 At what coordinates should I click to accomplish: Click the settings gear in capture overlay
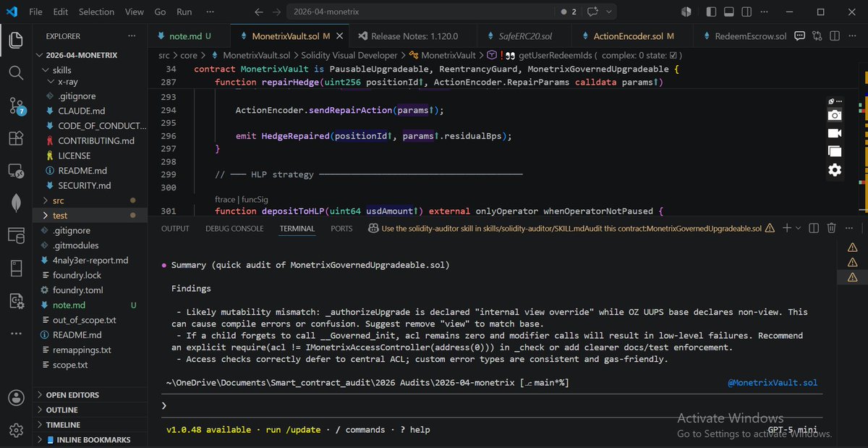[x=835, y=170]
